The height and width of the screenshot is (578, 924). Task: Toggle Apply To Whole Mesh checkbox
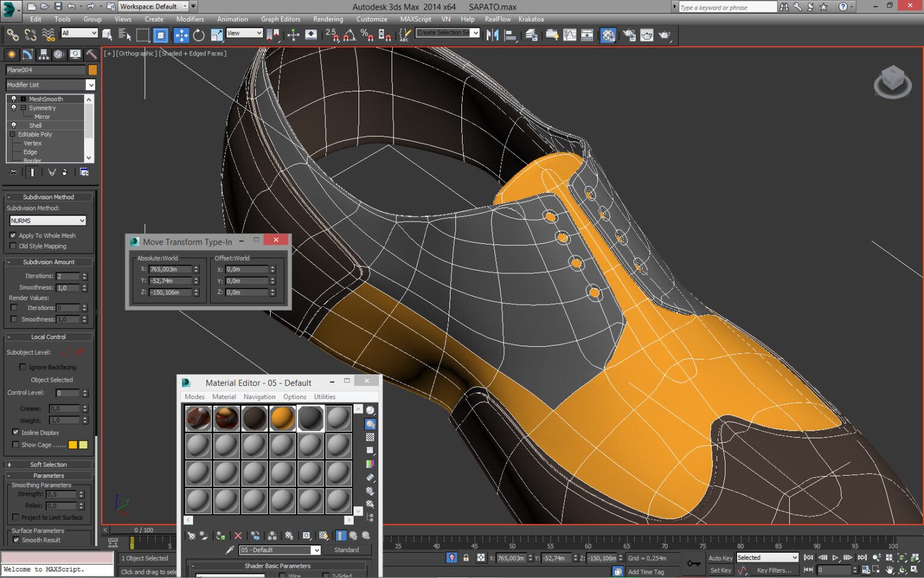[13, 235]
